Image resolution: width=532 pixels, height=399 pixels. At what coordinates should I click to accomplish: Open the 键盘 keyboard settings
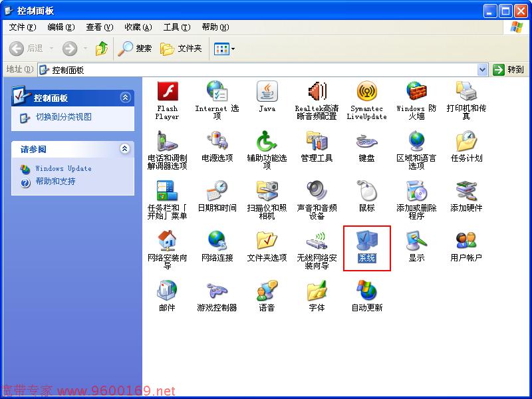[x=367, y=146]
